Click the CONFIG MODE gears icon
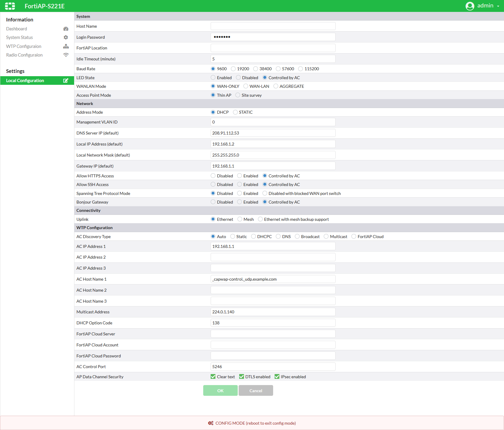The image size is (504, 430). click(211, 423)
